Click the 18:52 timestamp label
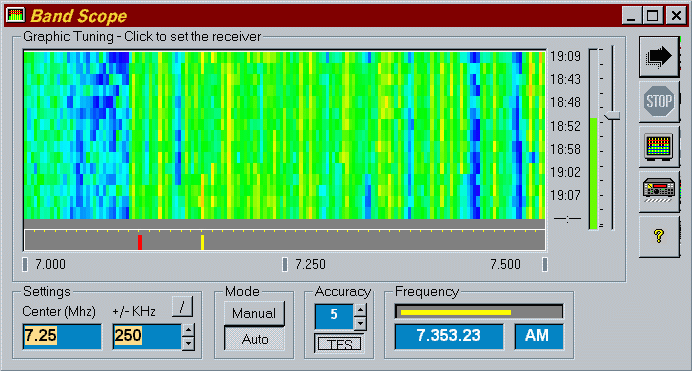 pos(565,126)
